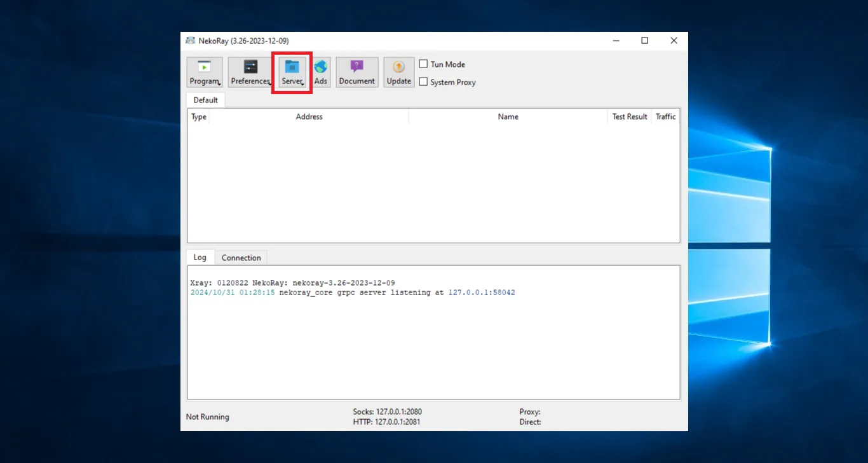868x463 pixels.
Task: Click the Socks: 127.0.0.1:2080 status
Action: (388, 411)
